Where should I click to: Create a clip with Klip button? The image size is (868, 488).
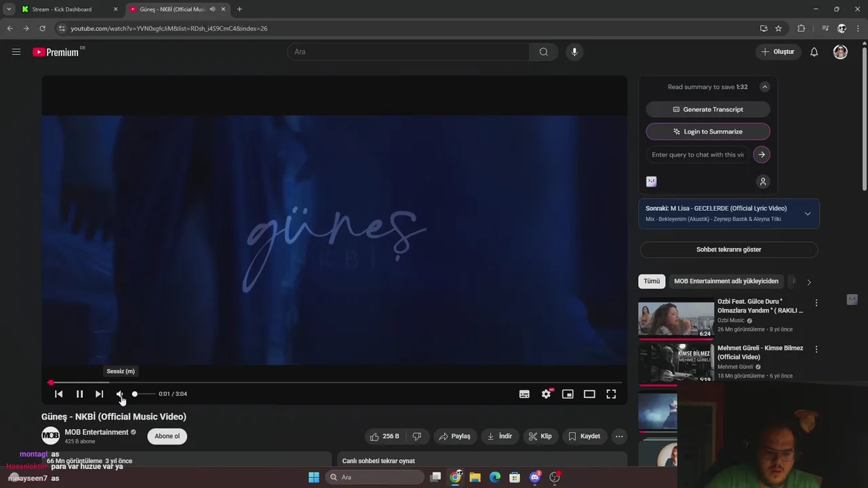point(540,436)
